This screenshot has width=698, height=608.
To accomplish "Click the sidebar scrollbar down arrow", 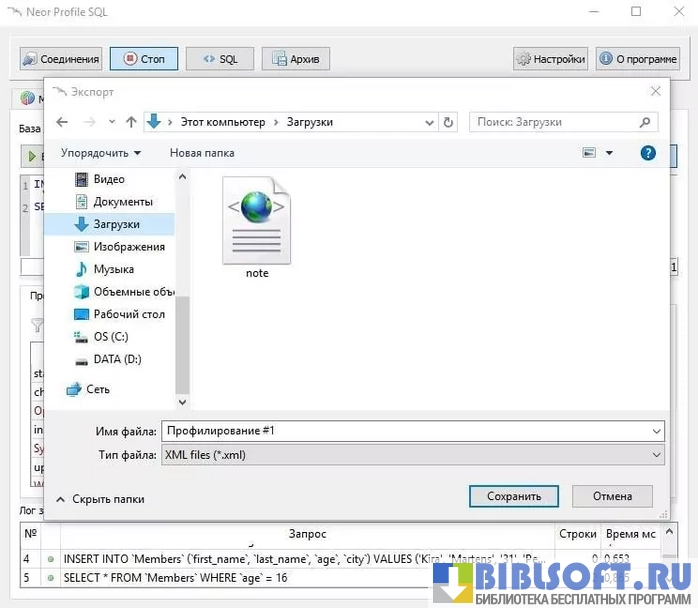I will [x=182, y=401].
